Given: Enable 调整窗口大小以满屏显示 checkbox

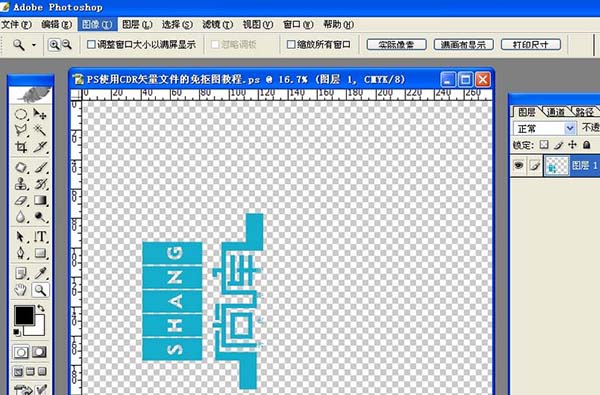Looking at the screenshot, I should pyautogui.click(x=91, y=45).
